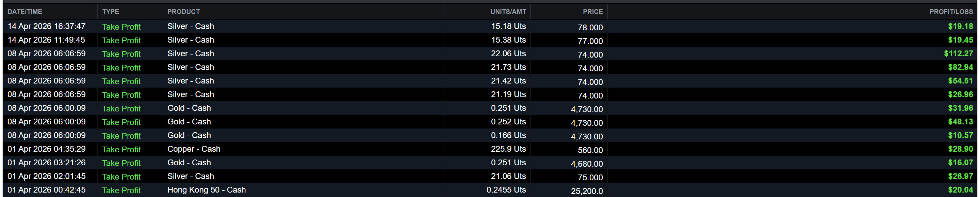Select the Silver trade with 21.73 Uts
The height and width of the screenshot is (197, 980).
(x=508, y=67)
